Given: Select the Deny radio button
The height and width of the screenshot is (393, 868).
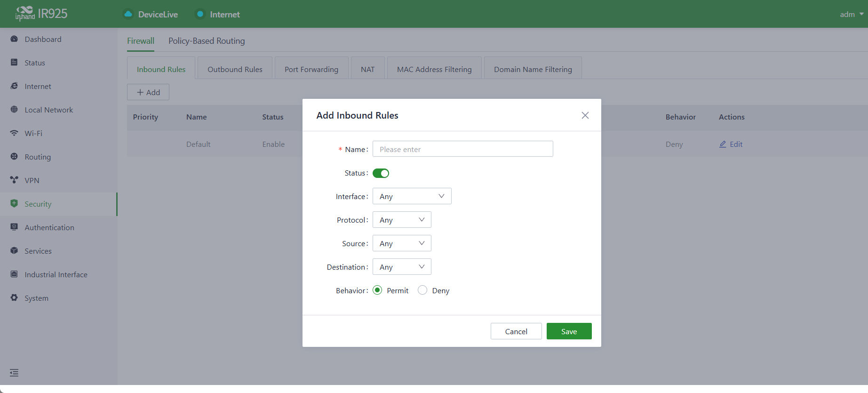Looking at the screenshot, I should 422,290.
